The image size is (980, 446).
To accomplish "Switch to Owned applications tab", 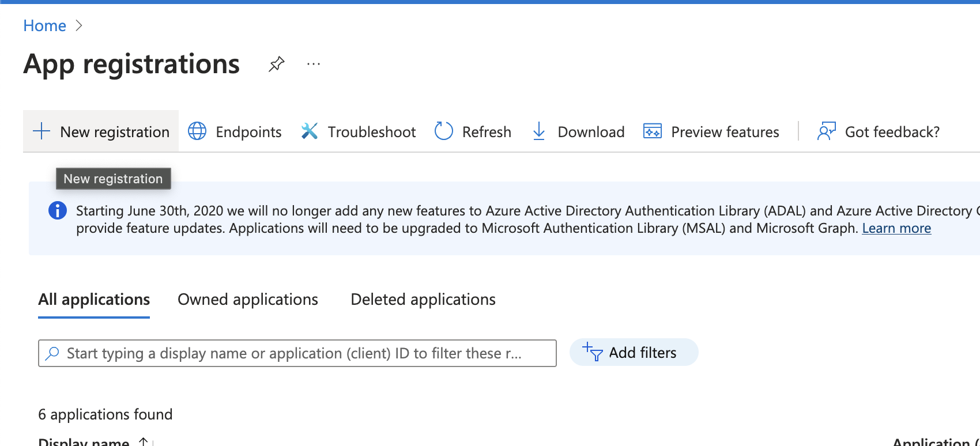I will pos(248,300).
